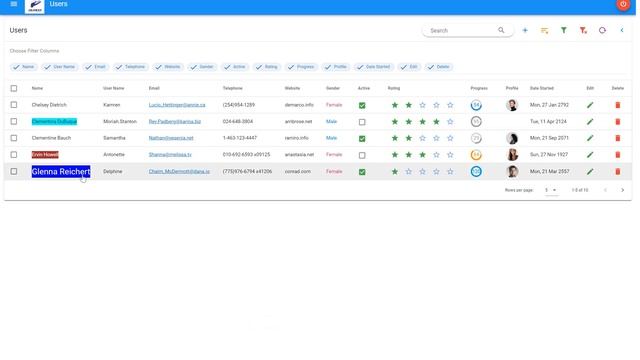This screenshot has width=640, height=360.
Task: Toggle the Date Started filter chip
Action: click(374, 67)
